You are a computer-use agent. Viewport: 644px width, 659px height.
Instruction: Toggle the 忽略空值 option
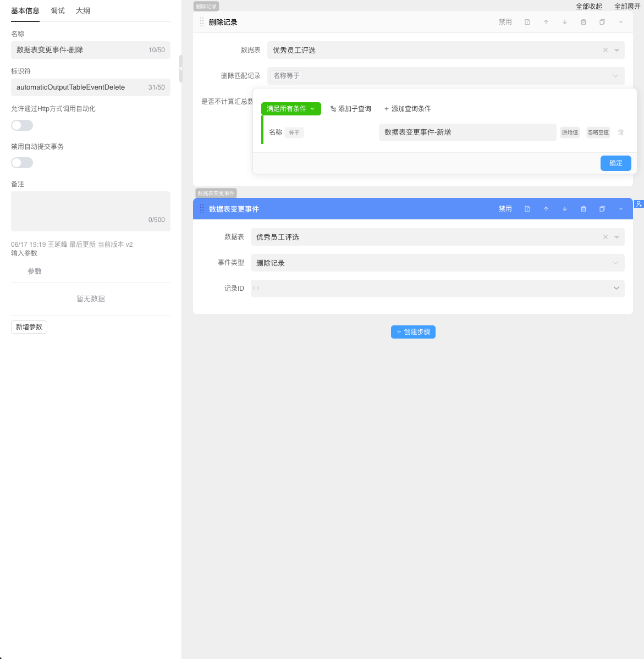pos(598,132)
